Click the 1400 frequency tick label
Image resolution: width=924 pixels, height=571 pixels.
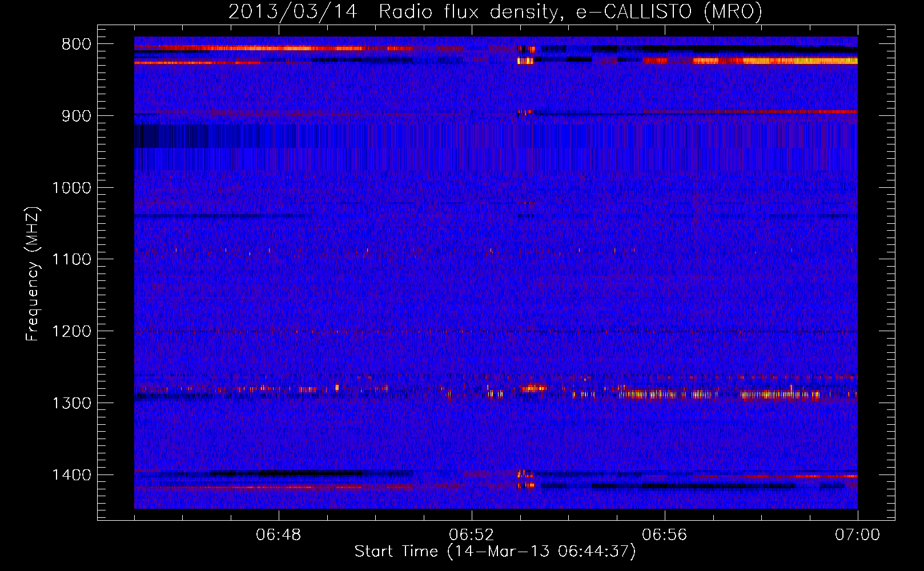pos(71,475)
